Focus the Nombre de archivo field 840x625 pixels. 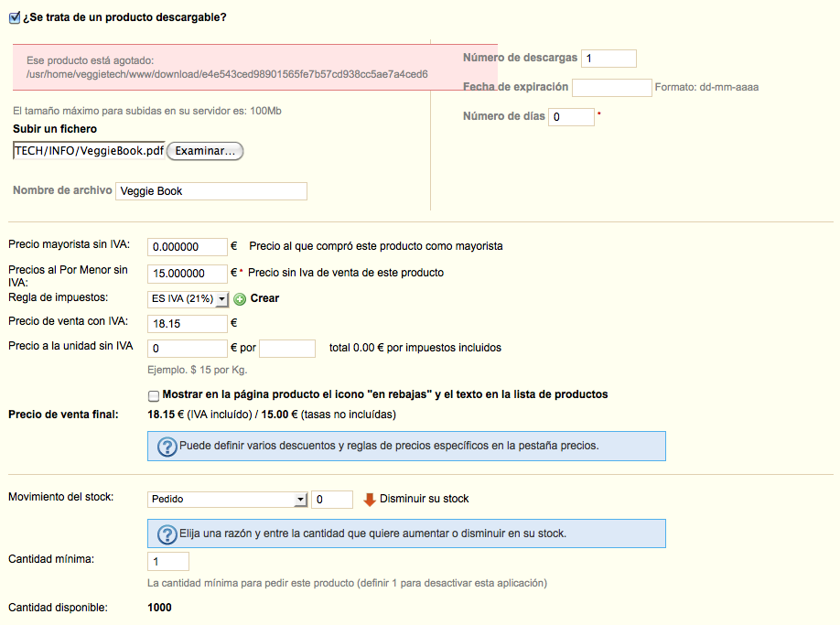pyautogui.click(x=211, y=191)
